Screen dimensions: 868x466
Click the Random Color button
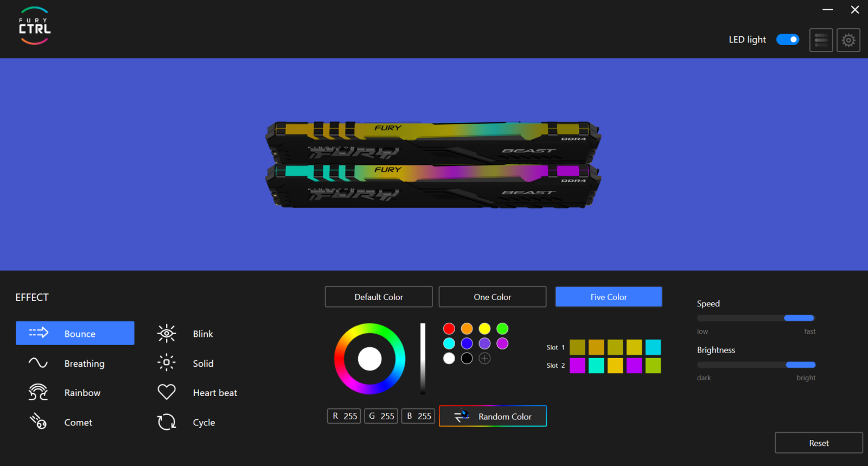click(x=493, y=416)
